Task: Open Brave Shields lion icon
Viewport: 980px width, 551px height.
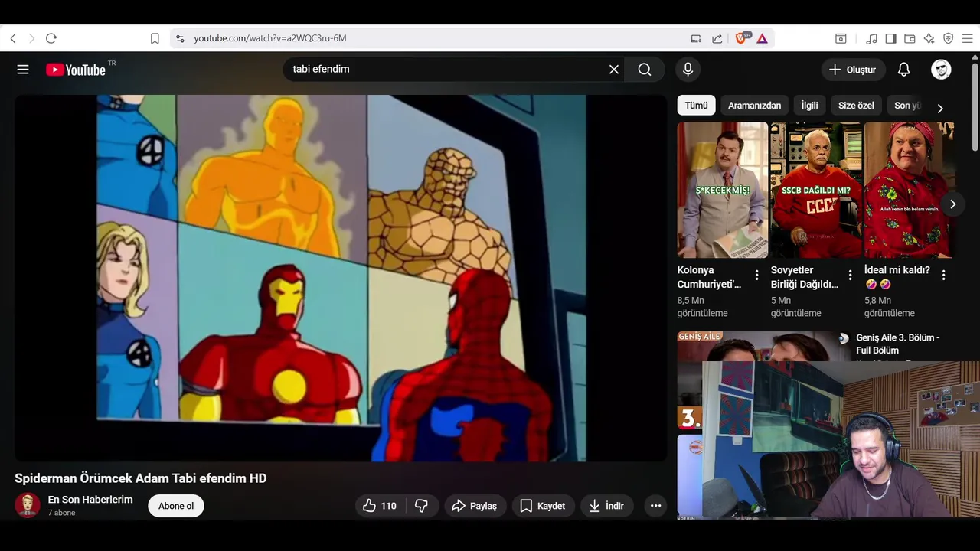Action: (x=741, y=38)
